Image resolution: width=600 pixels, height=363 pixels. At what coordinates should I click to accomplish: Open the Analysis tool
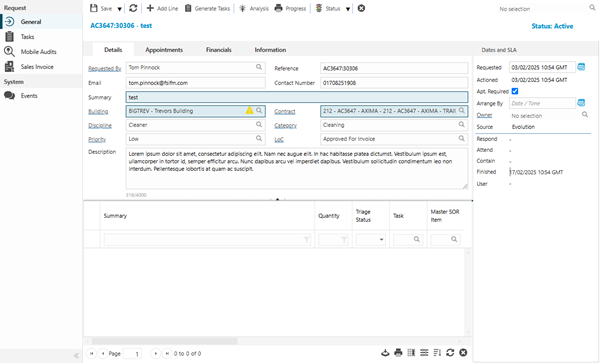click(254, 8)
